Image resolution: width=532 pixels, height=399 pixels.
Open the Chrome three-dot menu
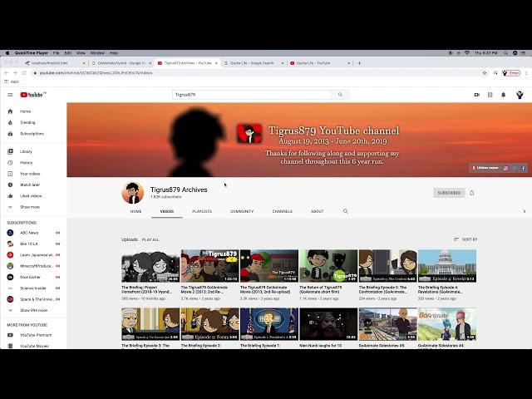pyautogui.click(x=526, y=72)
